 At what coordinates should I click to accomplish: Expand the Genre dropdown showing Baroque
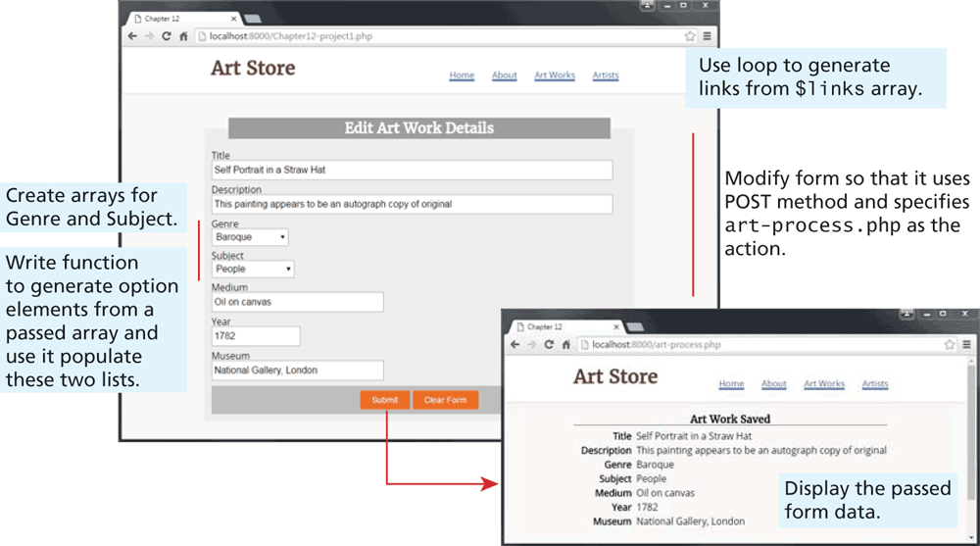click(250, 237)
